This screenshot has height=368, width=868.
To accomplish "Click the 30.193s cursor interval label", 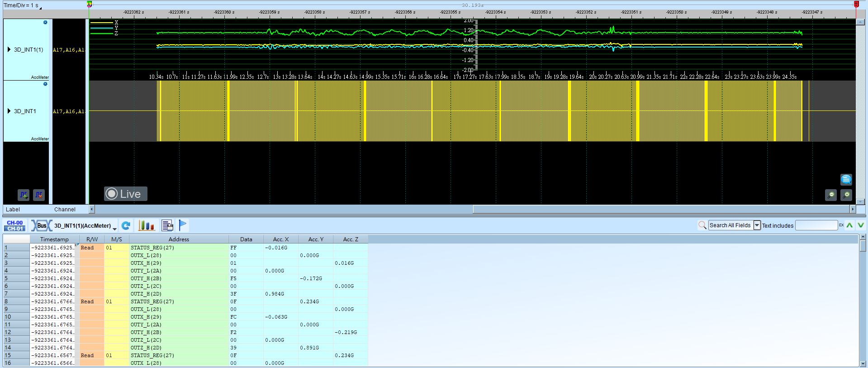I will [473, 5].
